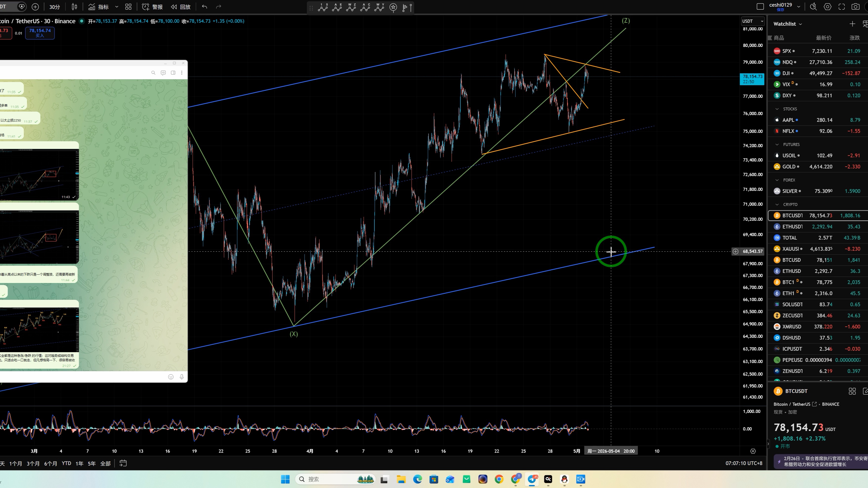Open Chrome from the Windows taskbar
The image size is (868, 488).
tap(499, 479)
